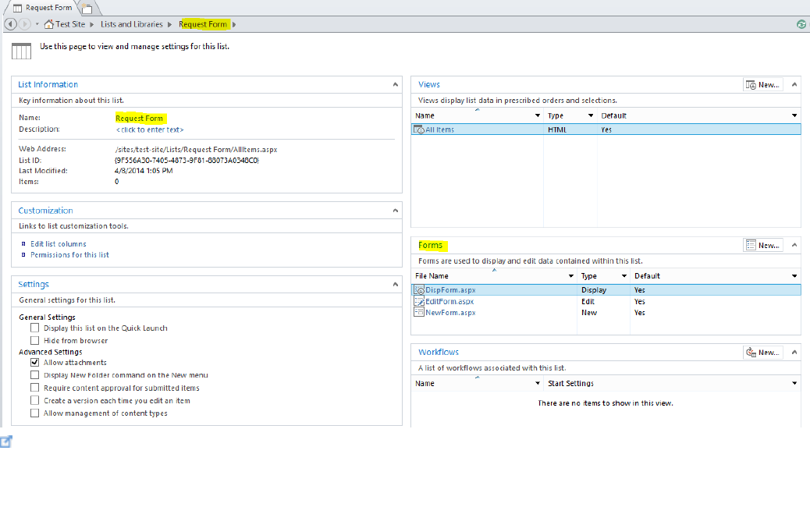This screenshot has height=532, width=810.
Task: Open Workflows Start Settings column dropdown
Action: point(794,383)
